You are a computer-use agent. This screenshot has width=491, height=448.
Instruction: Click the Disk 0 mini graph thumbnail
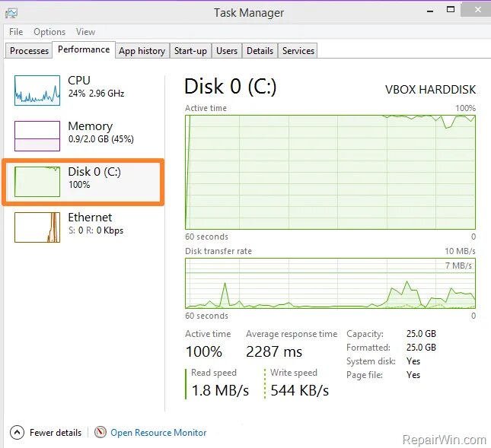click(x=37, y=181)
